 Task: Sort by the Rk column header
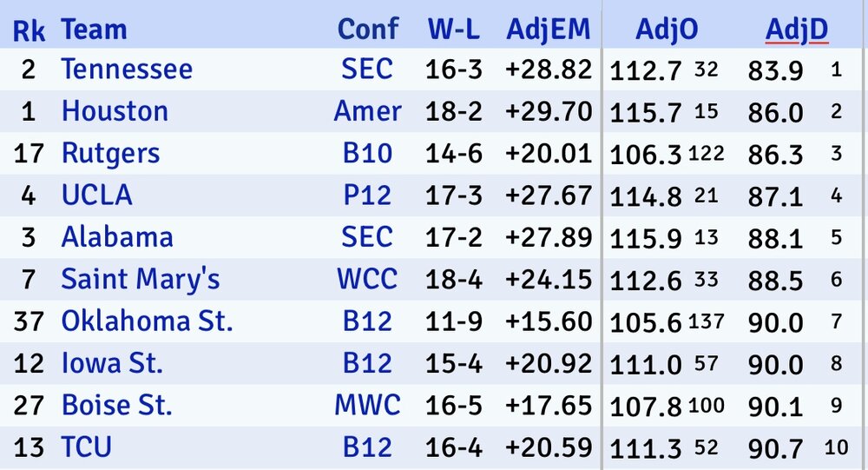click(28, 31)
